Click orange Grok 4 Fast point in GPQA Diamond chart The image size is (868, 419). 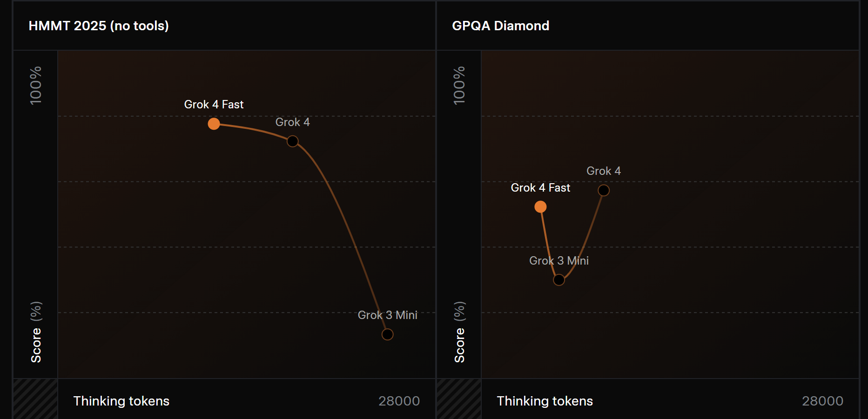(540, 206)
